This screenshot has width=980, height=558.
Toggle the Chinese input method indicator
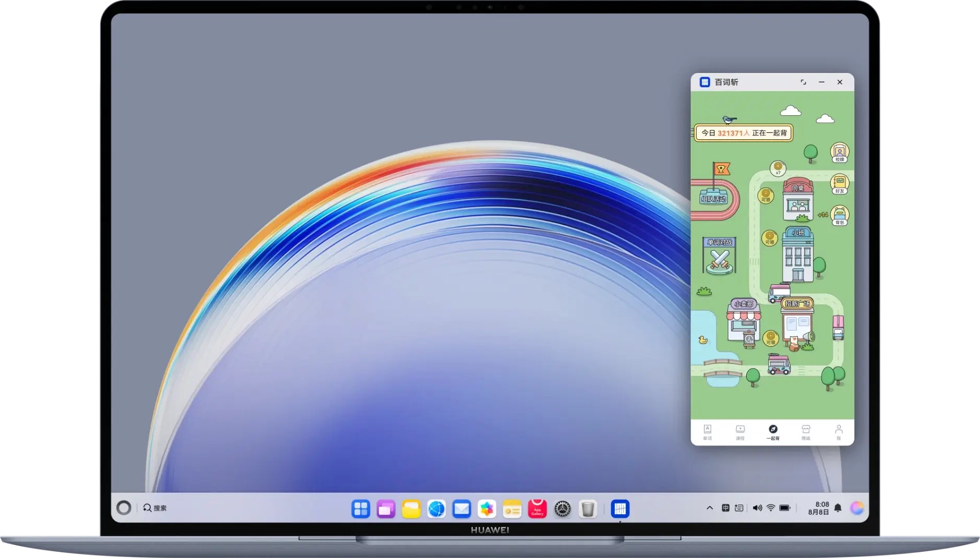[x=725, y=508]
